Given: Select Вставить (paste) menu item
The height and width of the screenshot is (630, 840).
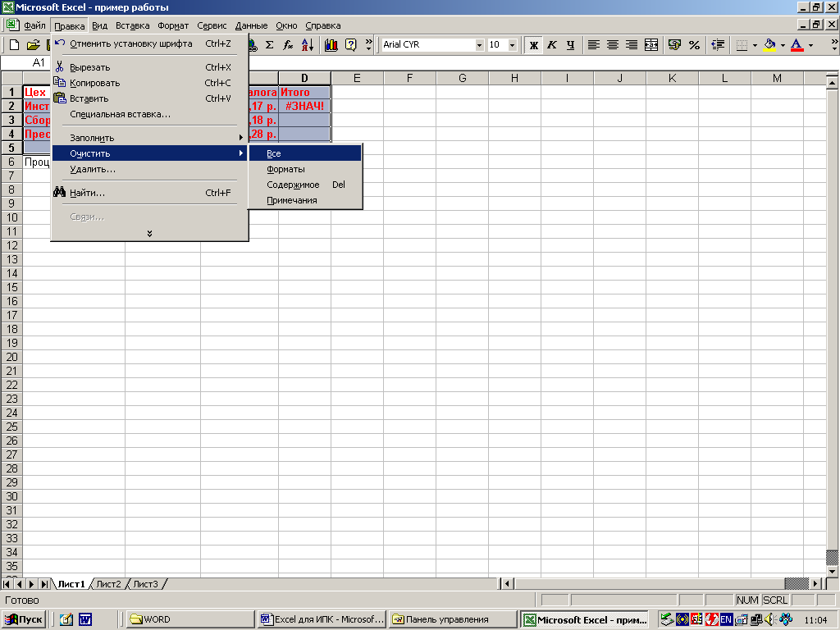Looking at the screenshot, I should [149, 98].
